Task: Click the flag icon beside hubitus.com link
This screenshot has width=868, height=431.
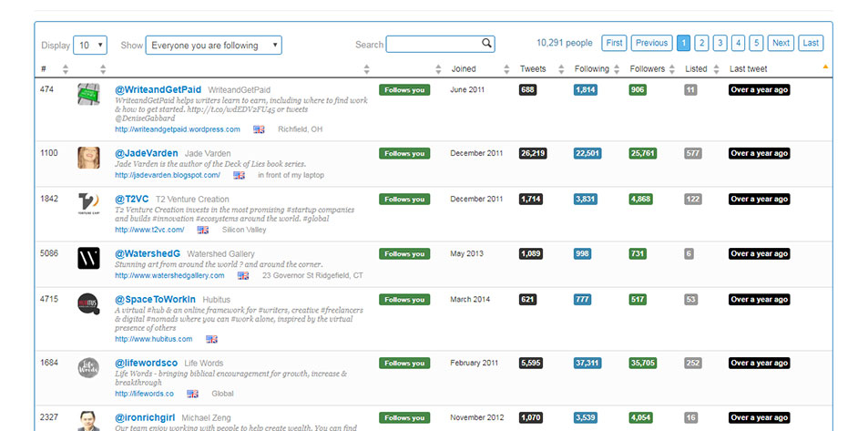Action: point(211,339)
